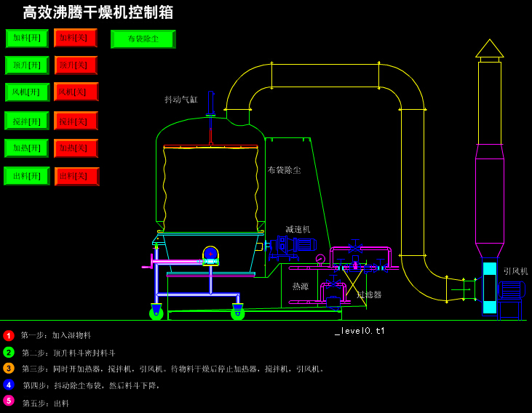The image size is (532, 413).
Task: Select the induced draft fan motor
Action: click(511, 289)
